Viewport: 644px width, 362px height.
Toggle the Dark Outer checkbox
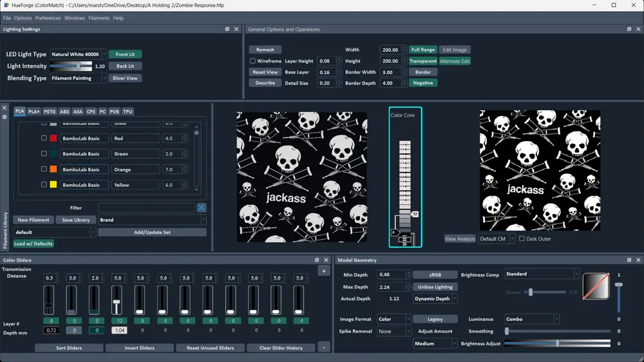[x=522, y=238]
